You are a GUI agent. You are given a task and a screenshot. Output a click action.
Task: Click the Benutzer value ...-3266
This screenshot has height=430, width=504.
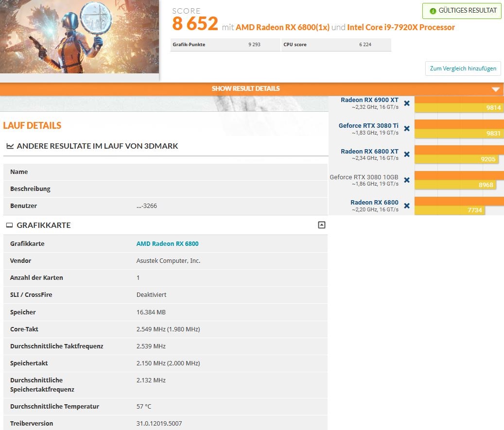click(147, 206)
